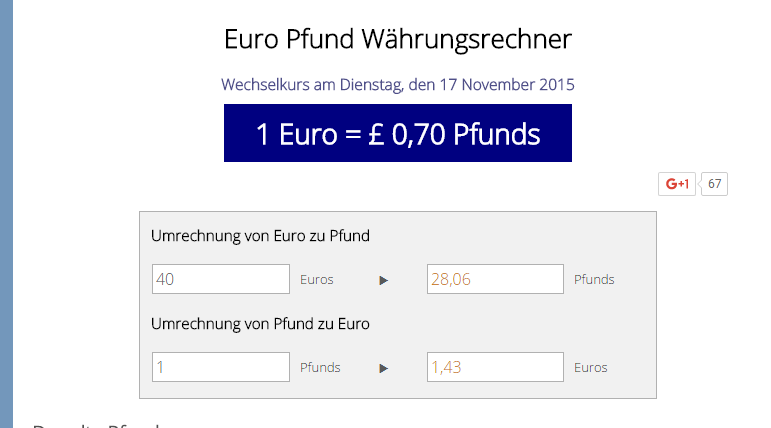Viewport: 771px width, 428px height.
Task: Click the Wechselkurs date line
Action: tap(397, 84)
